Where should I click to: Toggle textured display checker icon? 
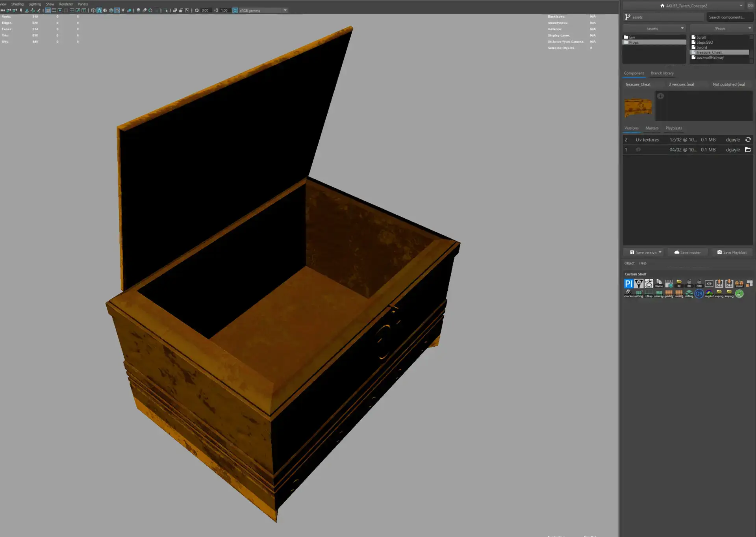tap(117, 10)
